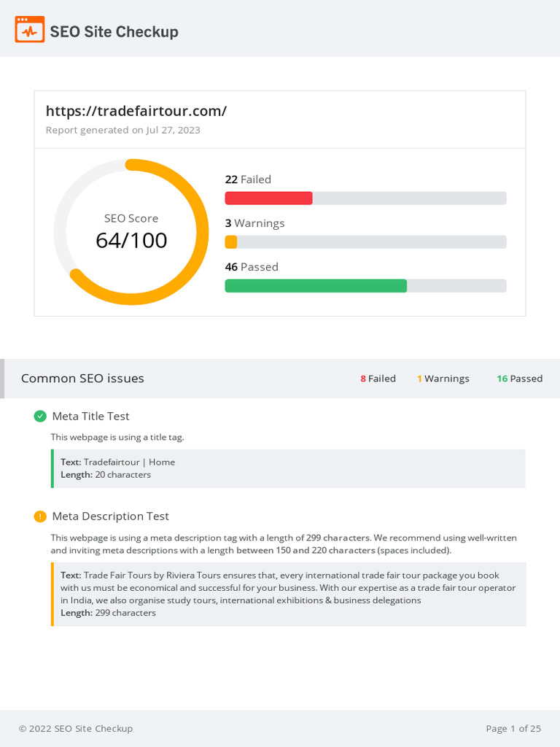Click the SEO Site Checkup header title
The image size is (560, 747).
(114, 31)
